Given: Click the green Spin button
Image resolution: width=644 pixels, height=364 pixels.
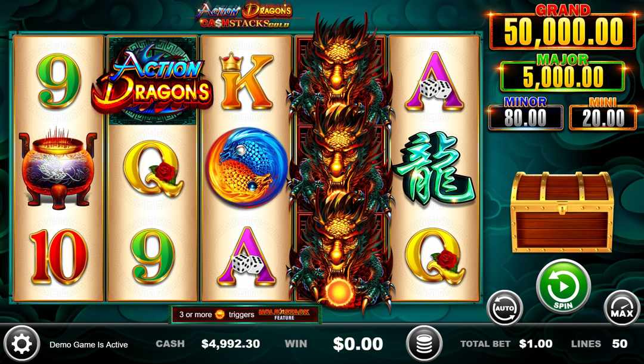Looking at the screenshot, I should click(563, 287).
